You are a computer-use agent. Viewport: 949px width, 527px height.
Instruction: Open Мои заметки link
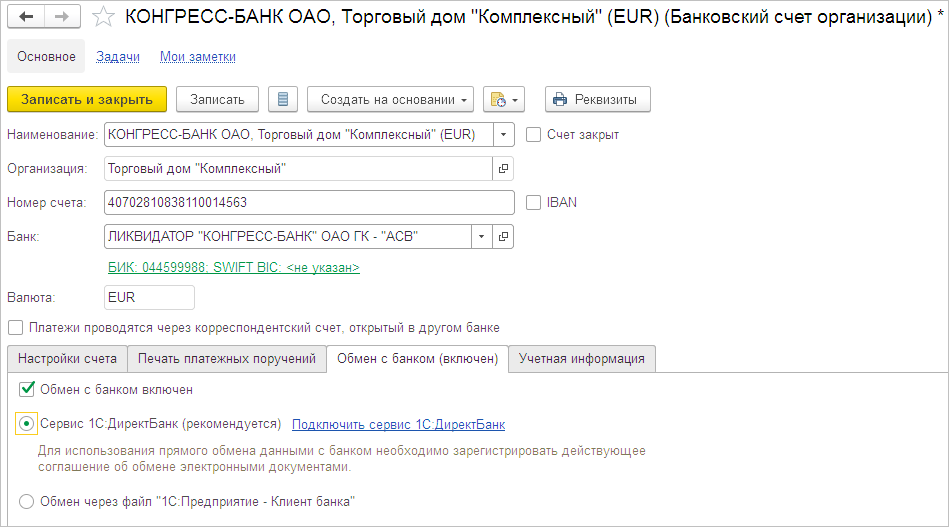click(198, 56)
